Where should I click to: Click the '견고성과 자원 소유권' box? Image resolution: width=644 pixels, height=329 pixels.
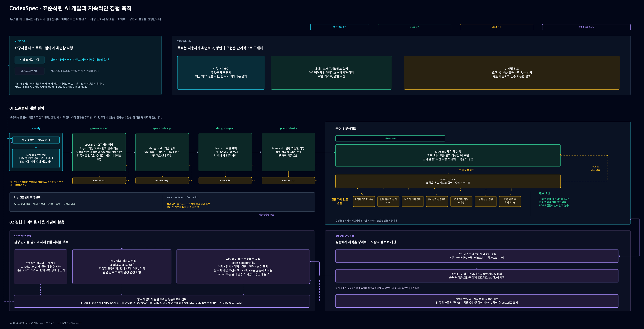point(461,201)
